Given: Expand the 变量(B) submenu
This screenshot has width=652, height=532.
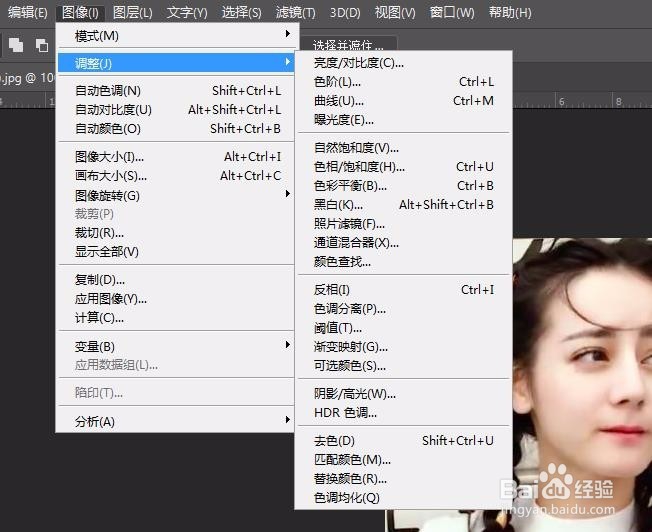Looking at the screenshot, I should coord(175,346).
